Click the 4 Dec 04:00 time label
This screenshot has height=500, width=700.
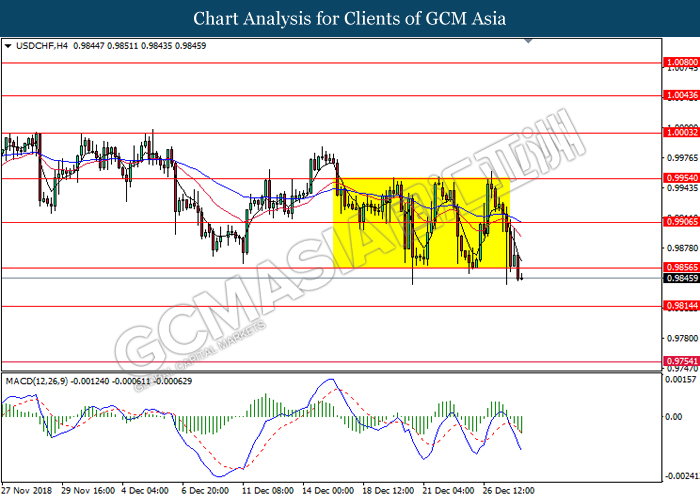(145, 491)
